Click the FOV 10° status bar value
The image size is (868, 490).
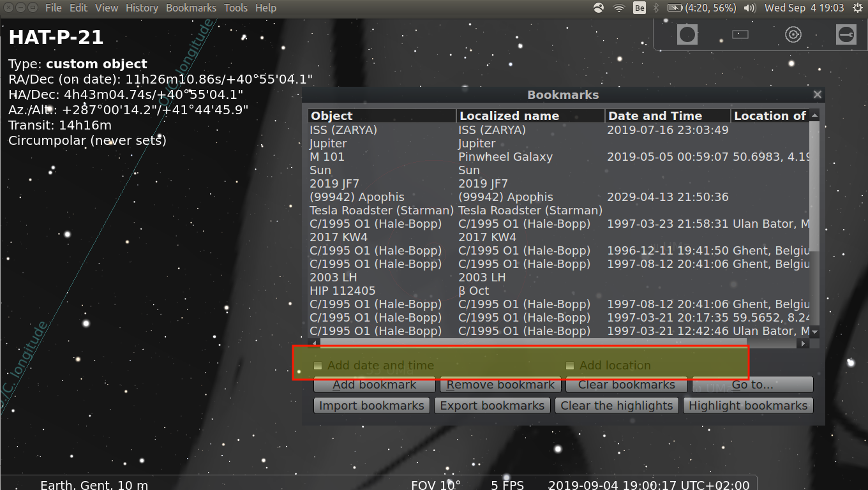pyautogui.click(x=435, y=485)
